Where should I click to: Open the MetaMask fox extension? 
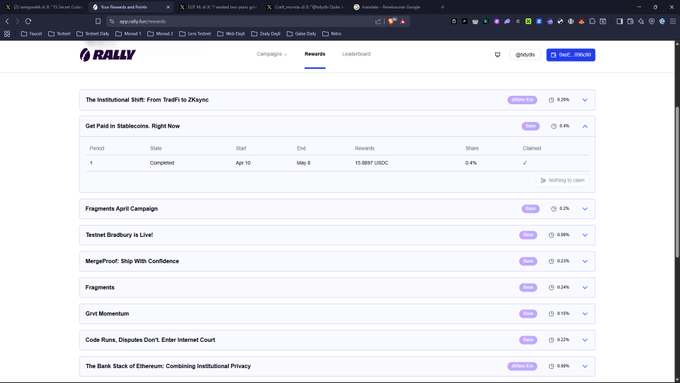[x=581, y=21]
